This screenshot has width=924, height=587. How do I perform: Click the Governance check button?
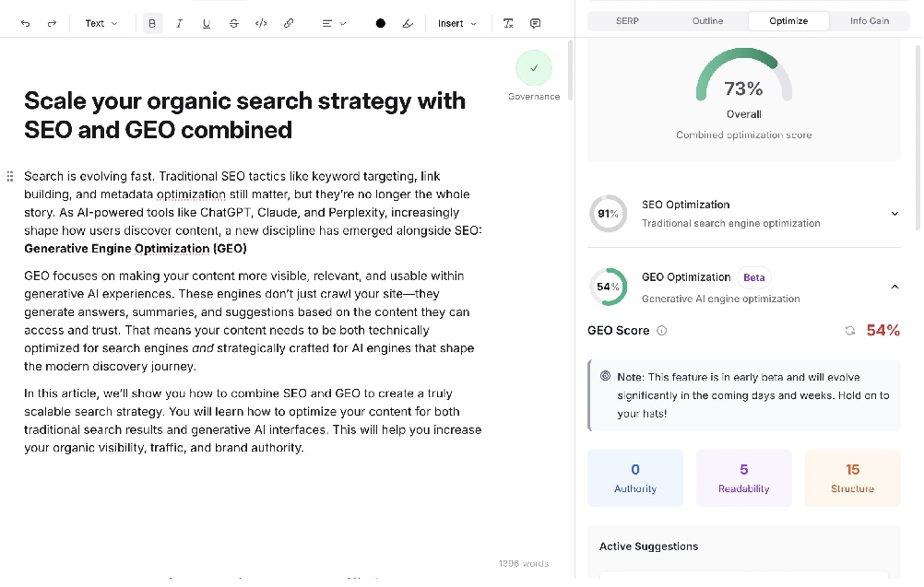pyautogui.click(x=534, y=68)
